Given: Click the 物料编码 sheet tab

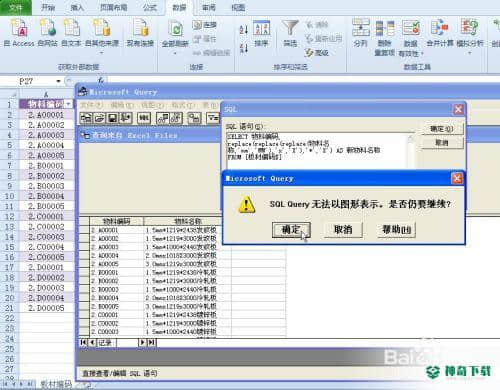Looking at the screenshot, I should tap(56, 384).
